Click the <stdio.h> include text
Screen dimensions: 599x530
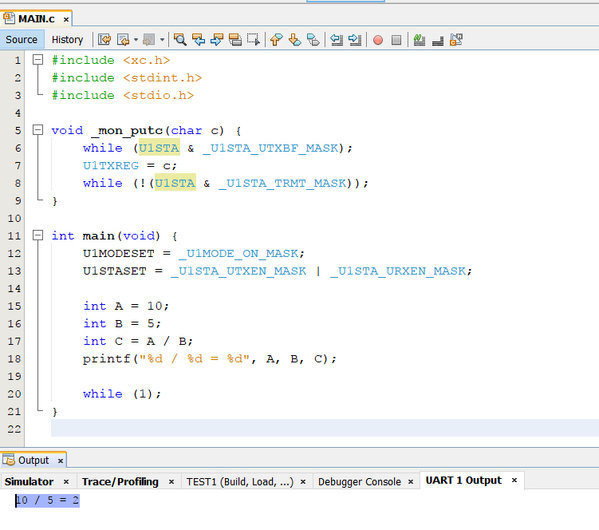click(x=159, y=95)
